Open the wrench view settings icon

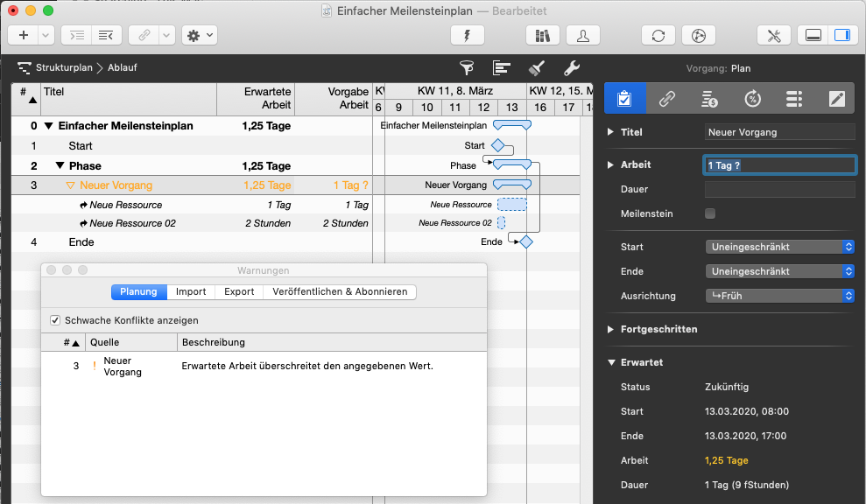point(571,67)
